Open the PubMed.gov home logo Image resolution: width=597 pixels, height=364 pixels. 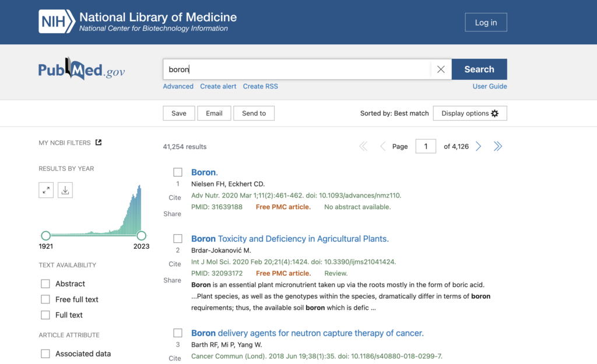[82, 69]
